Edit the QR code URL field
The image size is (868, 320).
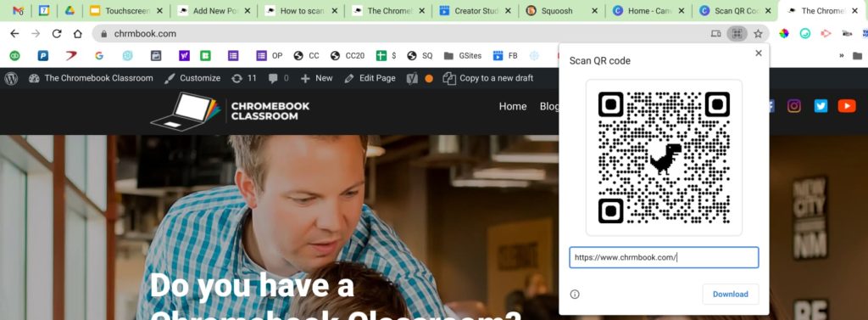tap(664, 257)
